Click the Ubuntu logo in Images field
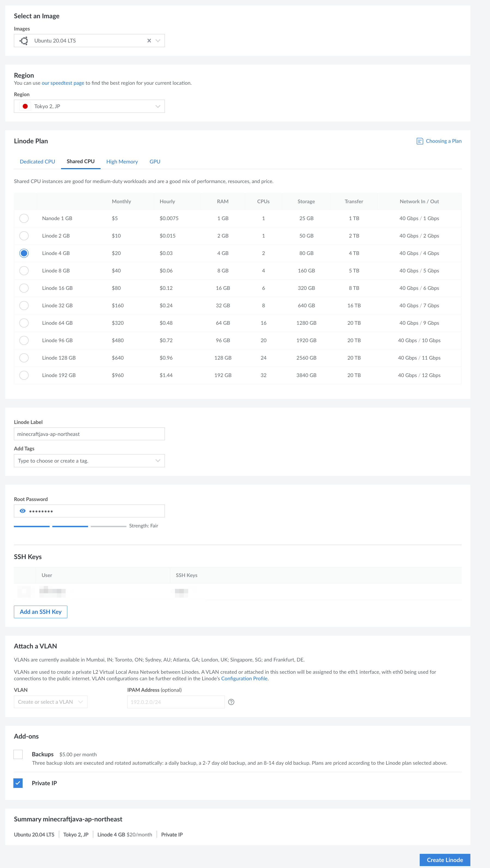490x868 pixels. (24, 41)
